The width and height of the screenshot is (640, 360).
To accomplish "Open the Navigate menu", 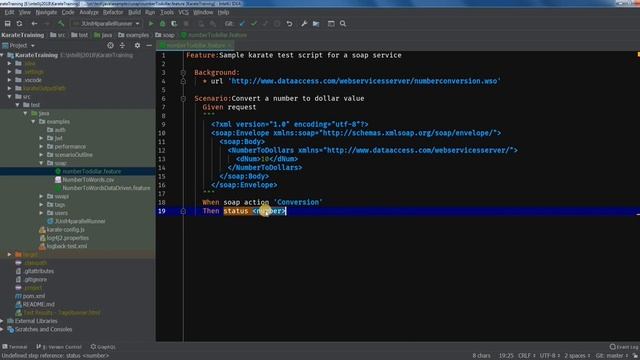I will click(x=46, y=12).
